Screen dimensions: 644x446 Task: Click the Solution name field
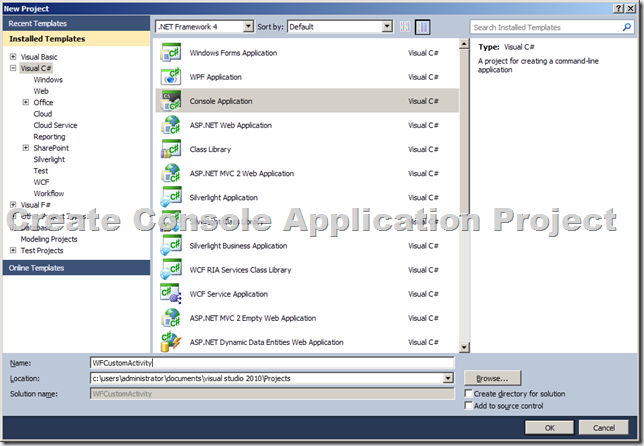pos(272,394)
